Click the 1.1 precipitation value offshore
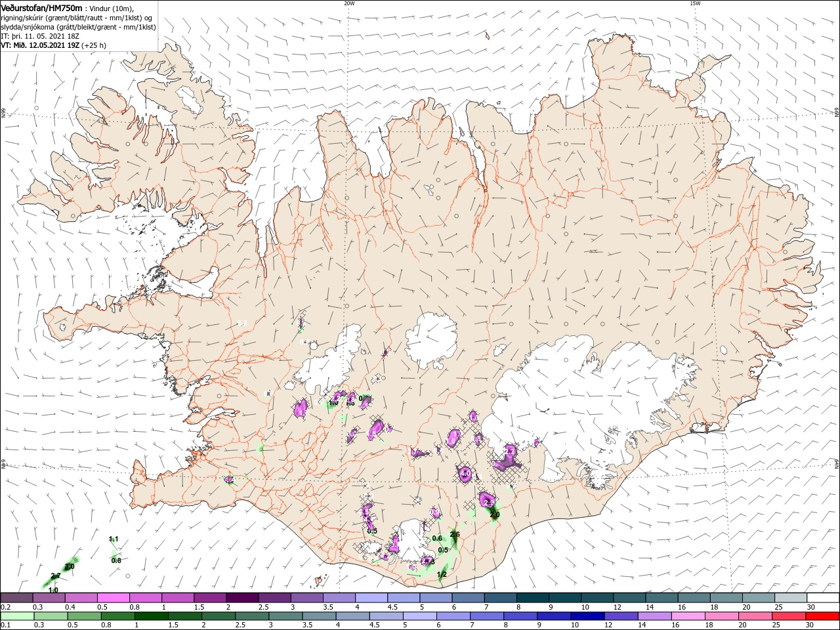The image size is (840, 630). click(x=114, y=539)
